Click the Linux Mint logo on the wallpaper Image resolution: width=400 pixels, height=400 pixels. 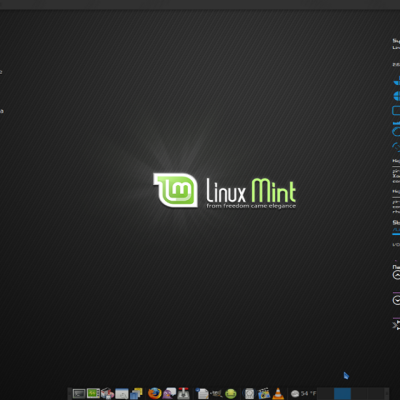click(224, 190)
